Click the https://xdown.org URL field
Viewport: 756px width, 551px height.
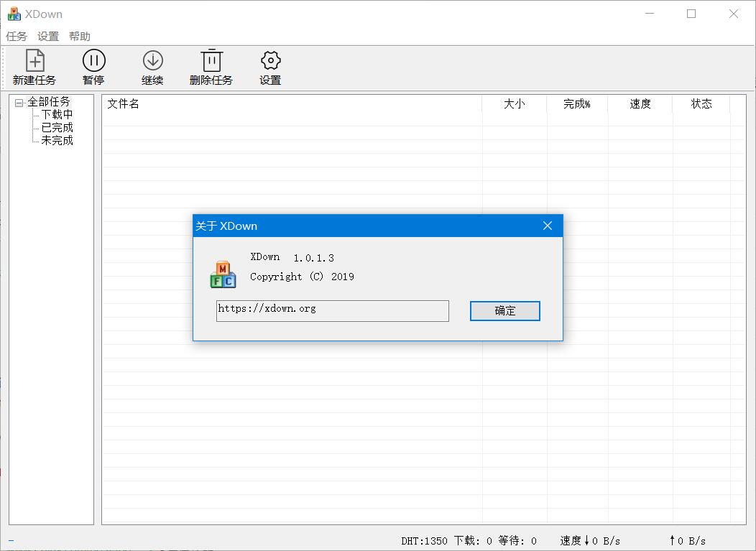coord(333,310)
